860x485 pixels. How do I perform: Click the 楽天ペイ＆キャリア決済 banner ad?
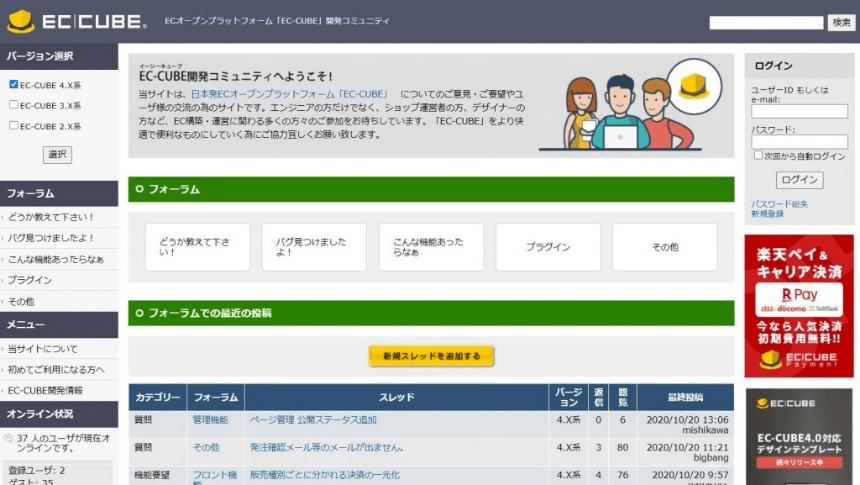799,306
